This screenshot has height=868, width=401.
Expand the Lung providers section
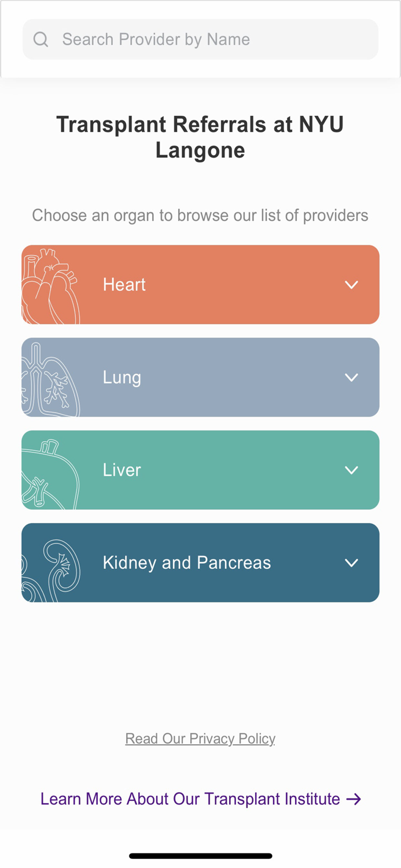pos(351,377)
